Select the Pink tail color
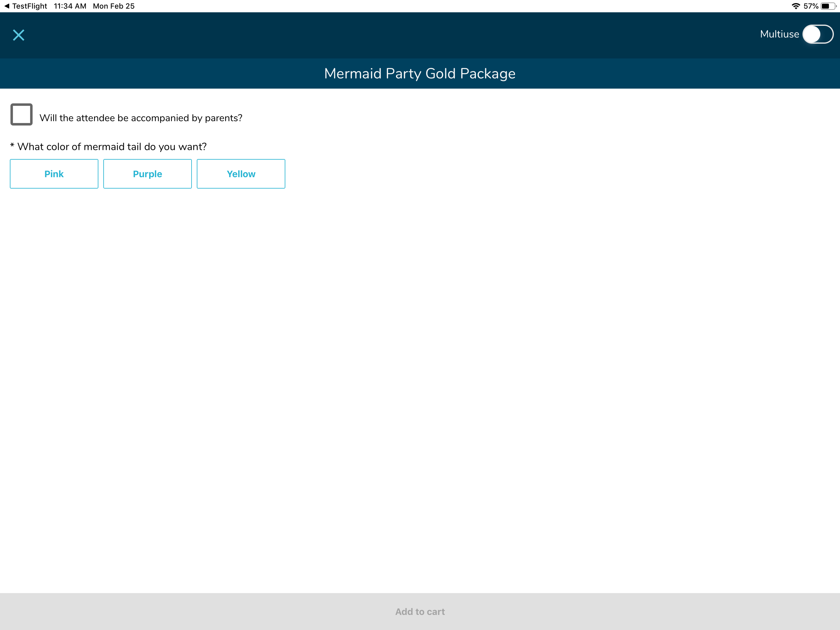This screenshot has height=630, width=840. tap(54, 173)
